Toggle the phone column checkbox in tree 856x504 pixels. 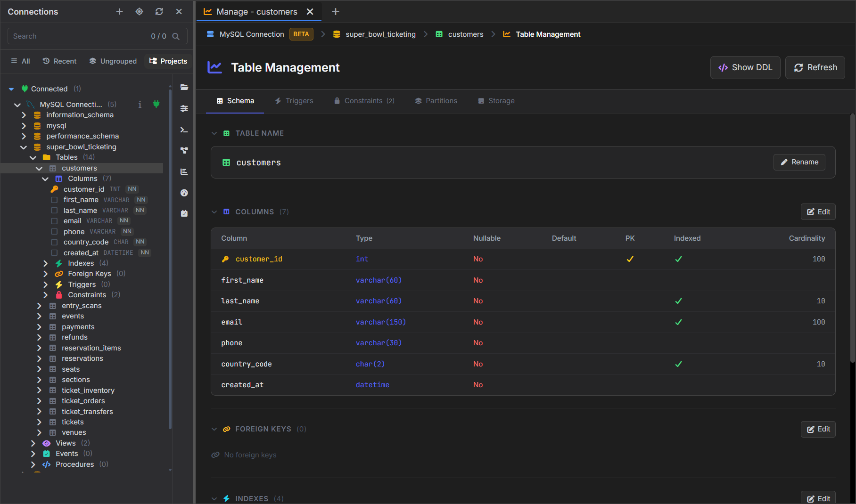pyautogui.click(x=54, y=232)
